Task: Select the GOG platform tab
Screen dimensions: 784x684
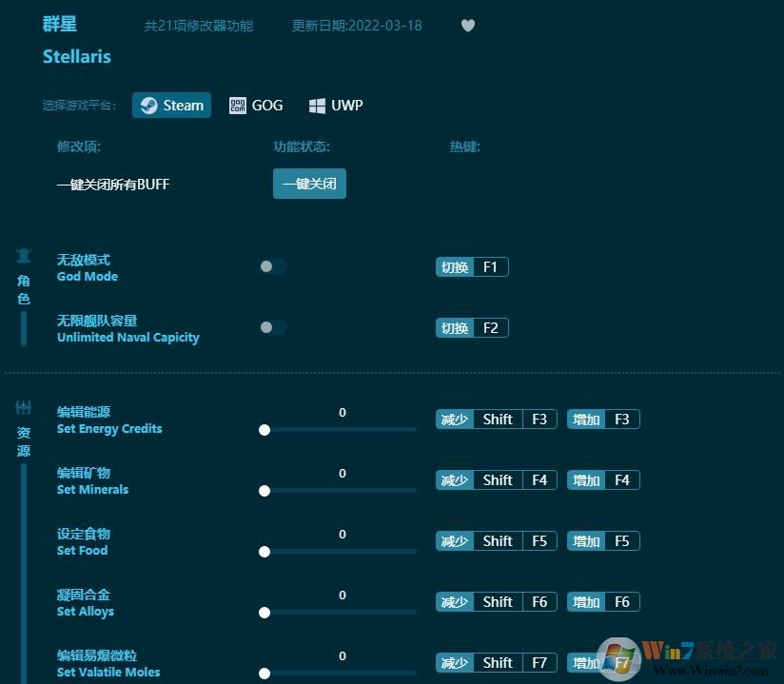Action: [256, 105]
